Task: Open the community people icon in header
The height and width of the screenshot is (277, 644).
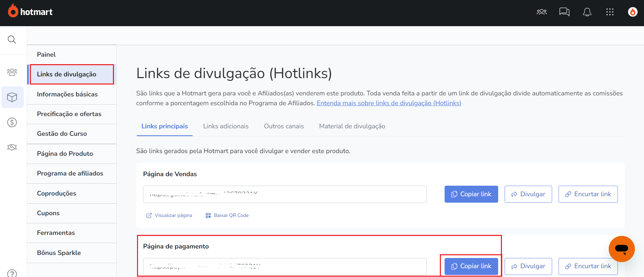Action: point(542,12)
